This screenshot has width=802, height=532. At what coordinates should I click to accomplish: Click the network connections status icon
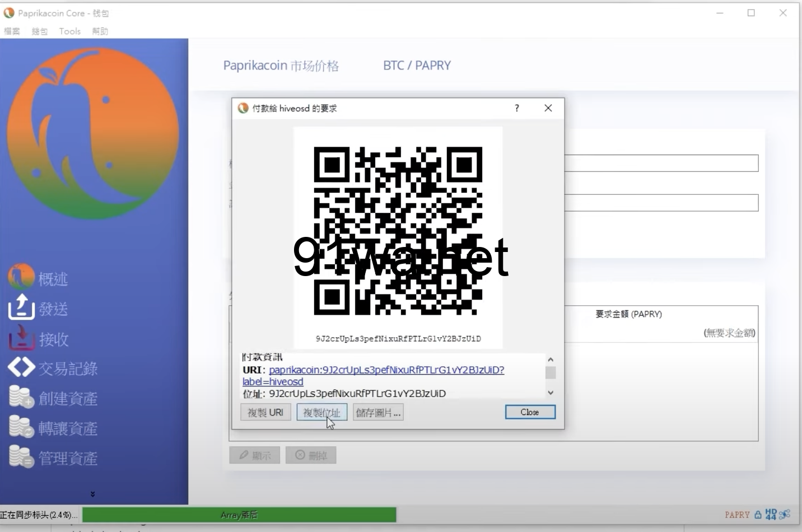tap(785, 514)
